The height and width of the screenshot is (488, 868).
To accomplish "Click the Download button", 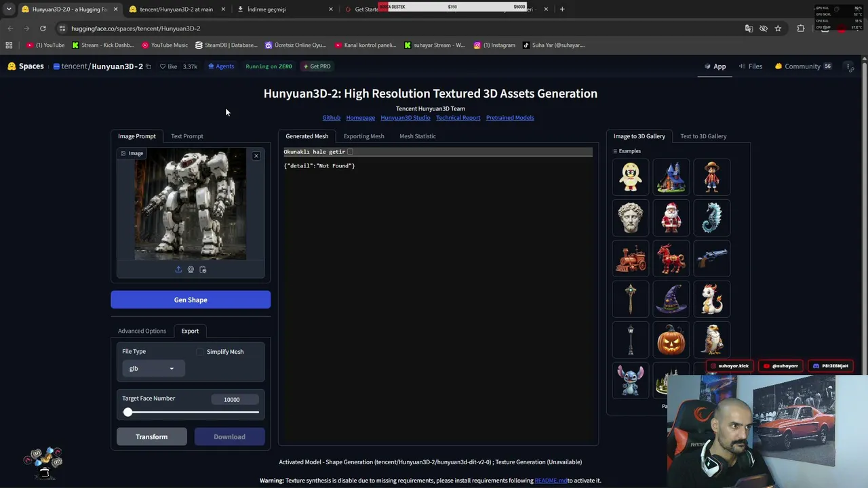I will coord(229,437).
